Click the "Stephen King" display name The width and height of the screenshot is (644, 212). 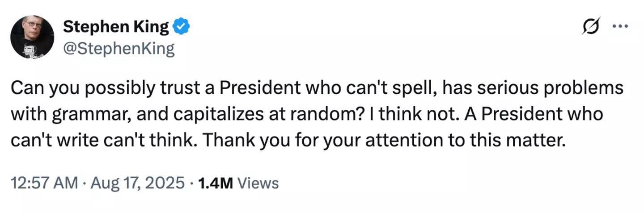tap(116, 27)
